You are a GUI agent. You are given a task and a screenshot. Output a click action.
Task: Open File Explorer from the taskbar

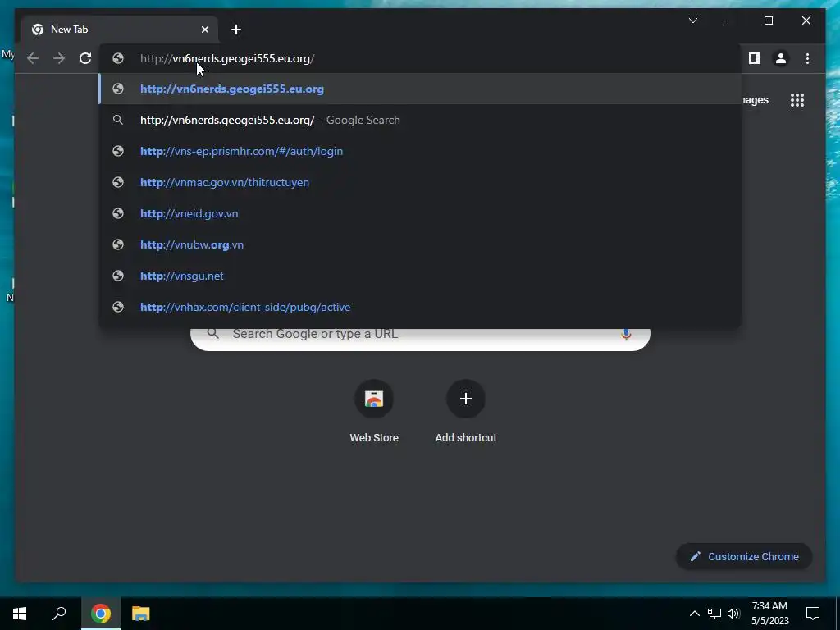141,614
